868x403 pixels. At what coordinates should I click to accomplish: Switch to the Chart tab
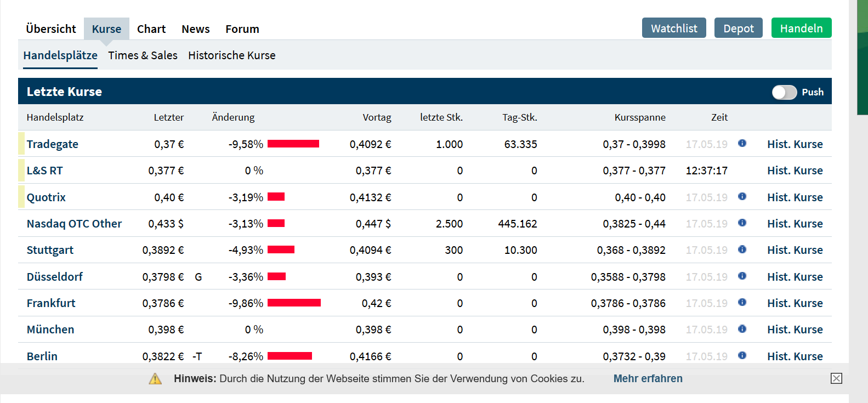click(x=151, y=29)
